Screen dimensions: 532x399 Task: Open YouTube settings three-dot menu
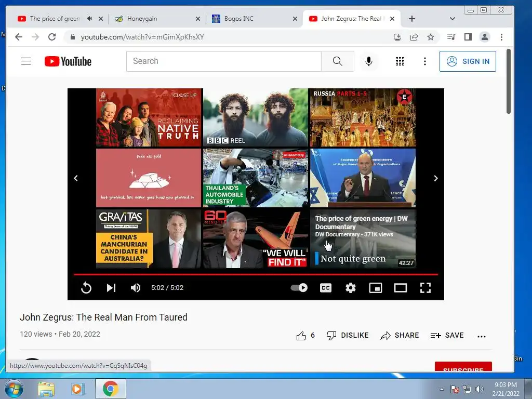pyautogui.click(x=425, y=61)
